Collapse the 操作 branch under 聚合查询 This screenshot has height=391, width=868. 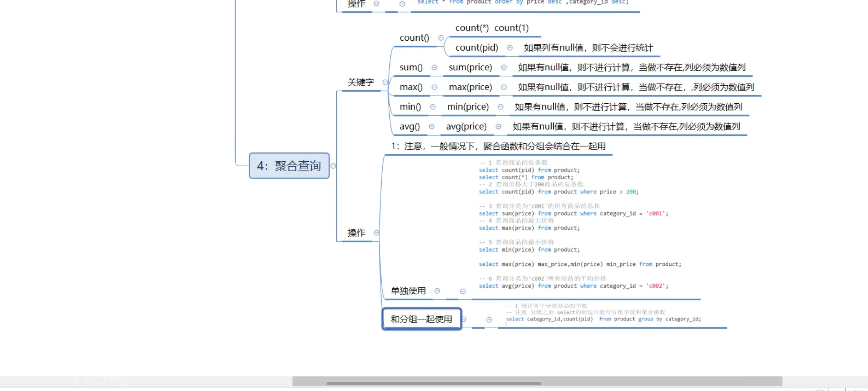(376, 233)
